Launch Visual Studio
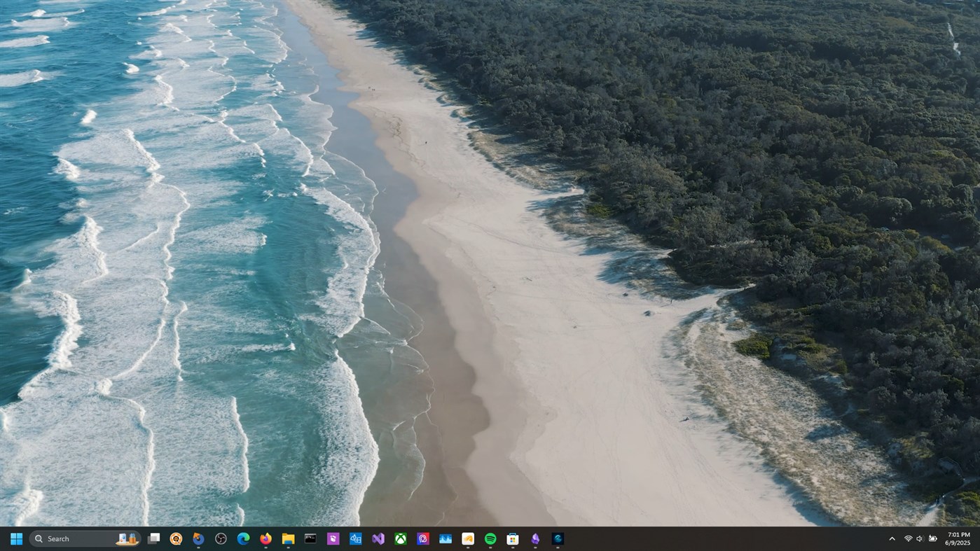Viewport: 980px width, 551px height. 378,538
